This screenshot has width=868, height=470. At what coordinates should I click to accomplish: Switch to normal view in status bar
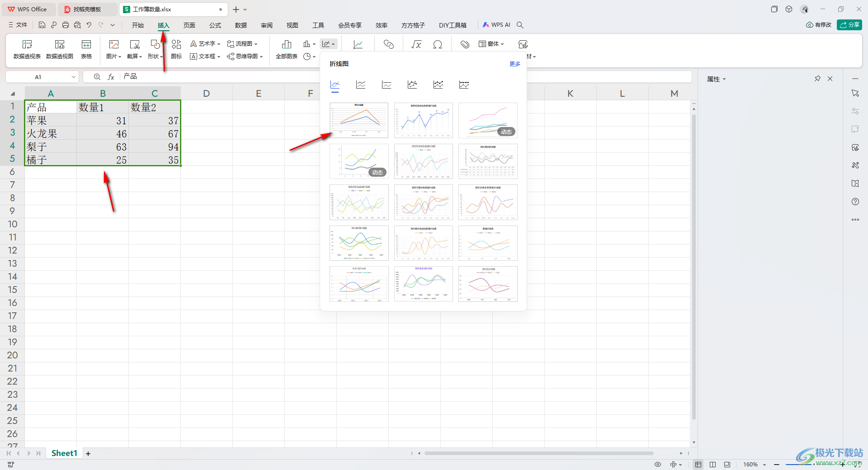coord(698,465)
